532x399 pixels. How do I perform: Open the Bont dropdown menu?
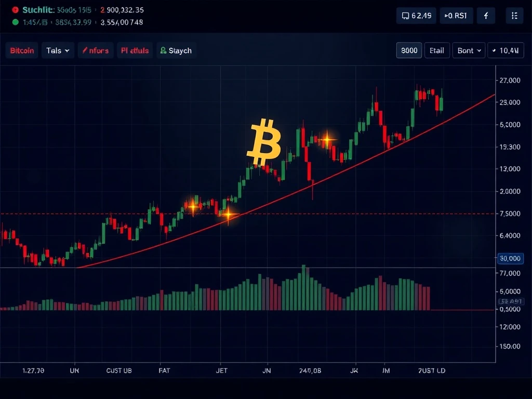469,50
